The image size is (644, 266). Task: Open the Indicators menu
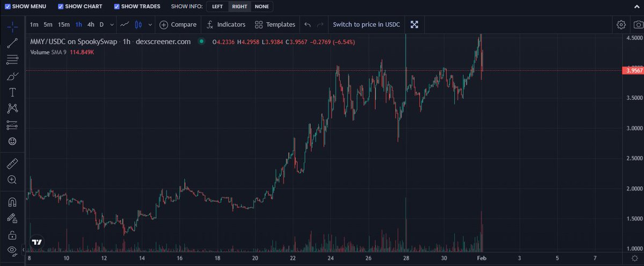tap(226, 24)
